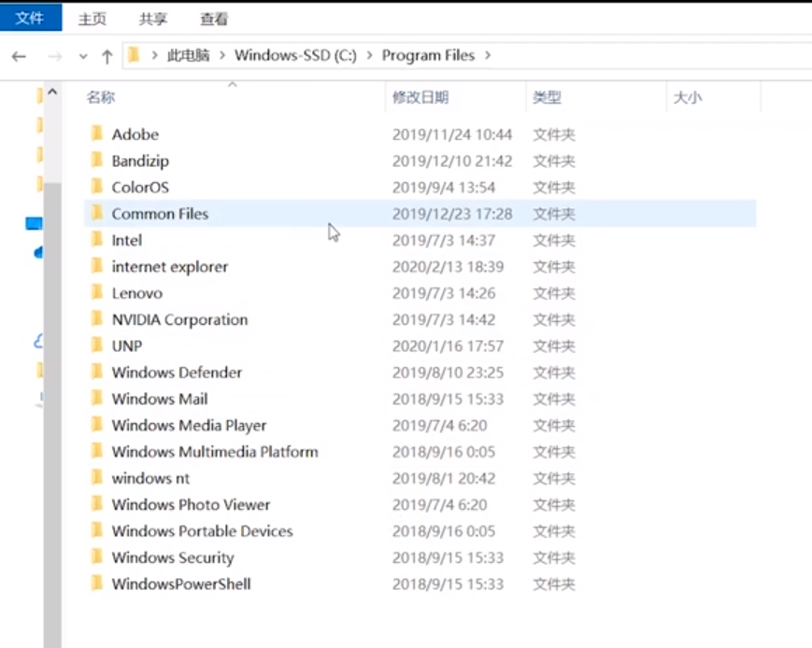Viewport: 812px width, 648px height.
Task: Go back with the left arrow
Action: click(20, 56)
